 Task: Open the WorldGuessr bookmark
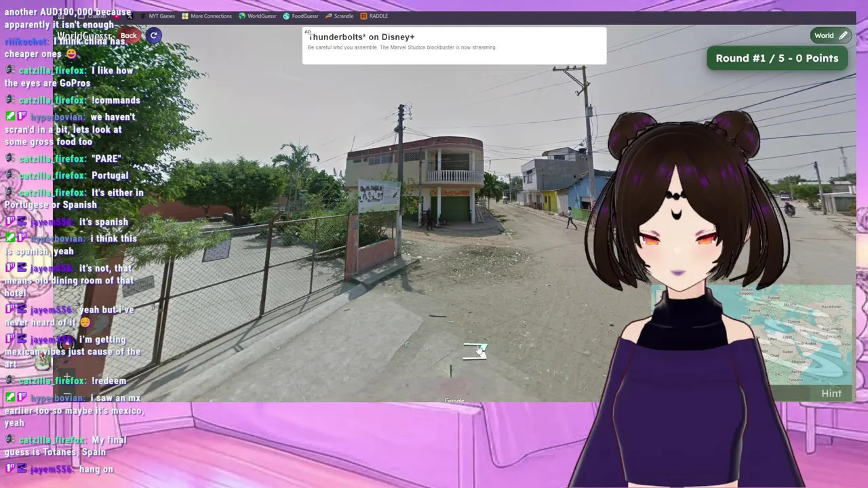pos(258,16)
